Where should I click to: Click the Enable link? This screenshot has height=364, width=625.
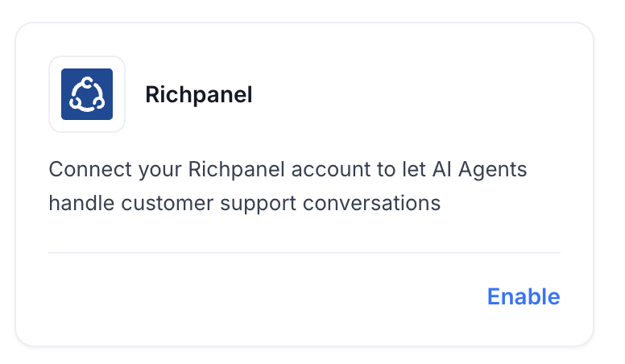click(524, 296)
